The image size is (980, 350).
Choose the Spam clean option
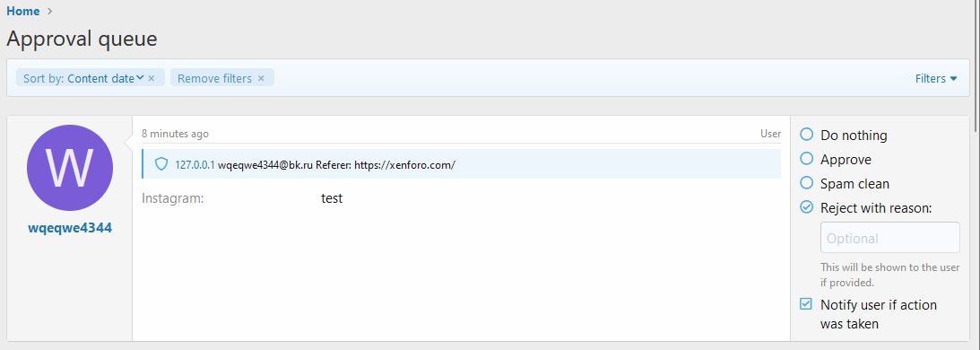pos(807,183)
